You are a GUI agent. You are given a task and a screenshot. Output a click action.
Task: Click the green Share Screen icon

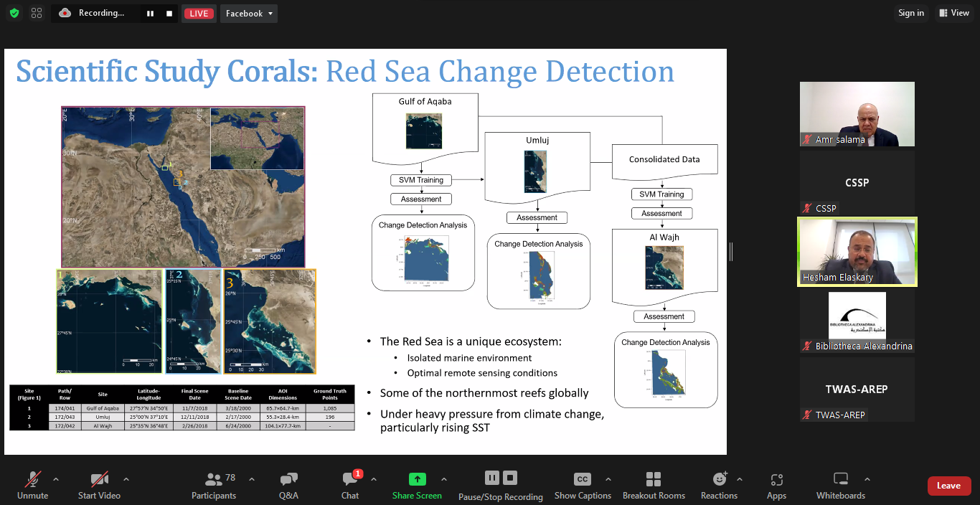417,479
